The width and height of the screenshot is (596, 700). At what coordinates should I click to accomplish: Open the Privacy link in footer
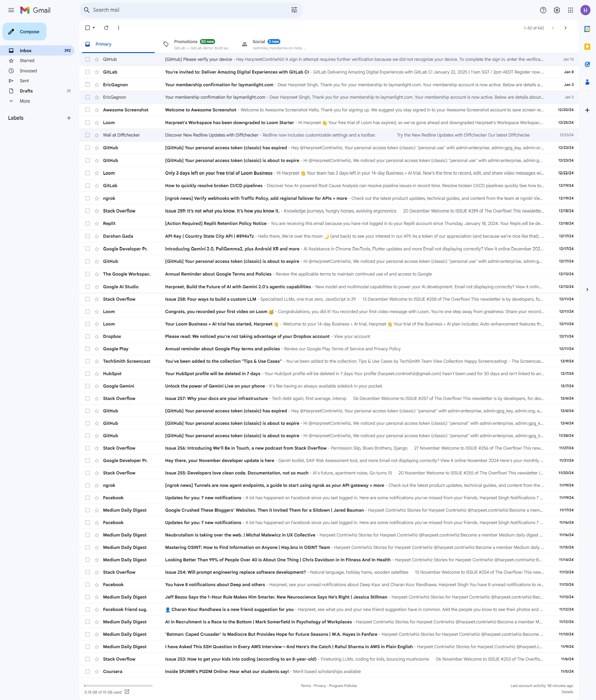point(320,685)
